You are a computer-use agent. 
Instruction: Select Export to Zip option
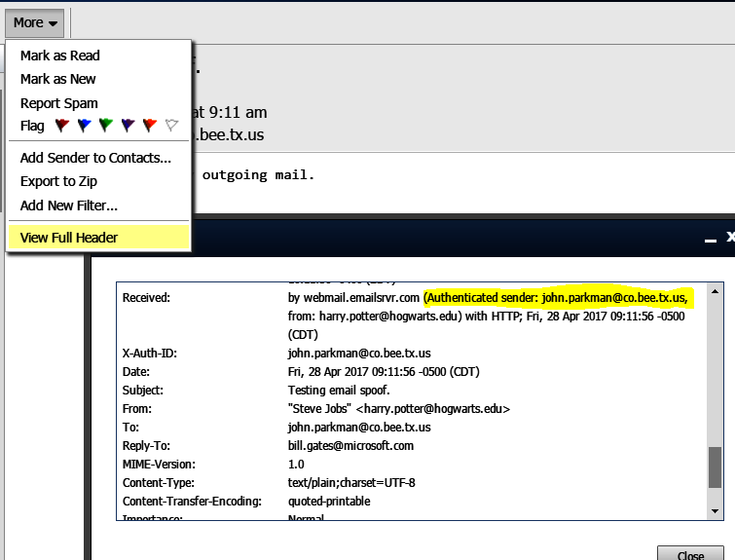tap(58, 181)
